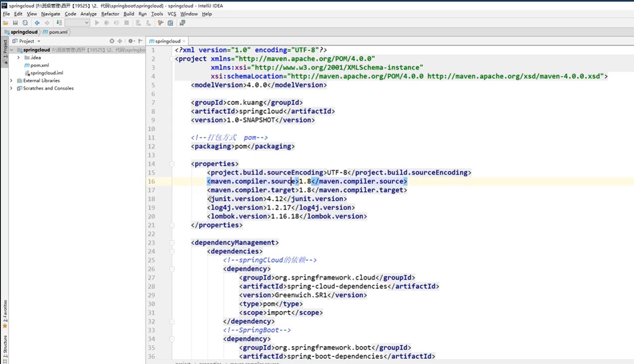Click the Synchronize refresh icon
Screen dimensions: 634x364
[25, 23]
